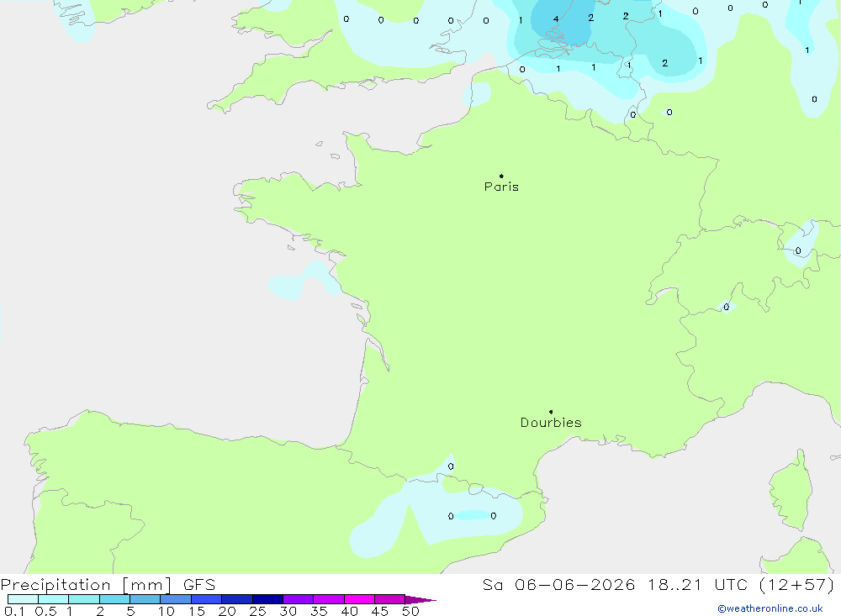This screenshot has width=841, height=616.
Task: Click the Paris city label
Action: pyautogui.click(x=501, y=187)
